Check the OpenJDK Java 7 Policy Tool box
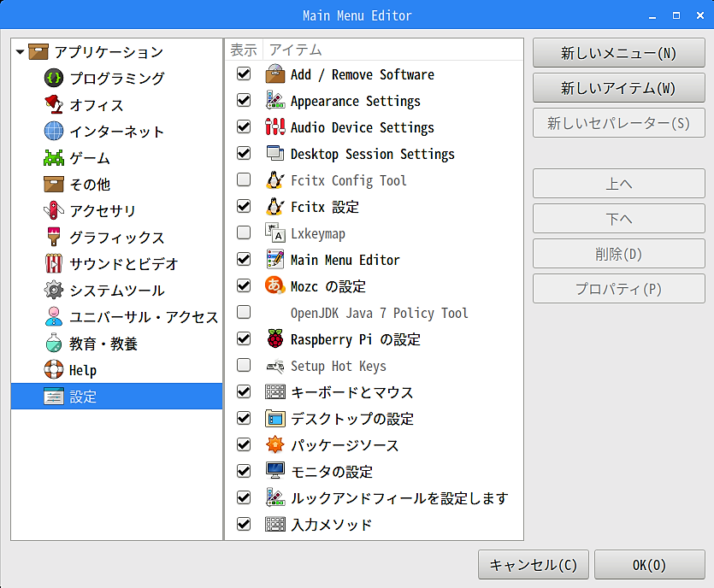Viewport: 714px width, 588px height. (x=244, y=312)
